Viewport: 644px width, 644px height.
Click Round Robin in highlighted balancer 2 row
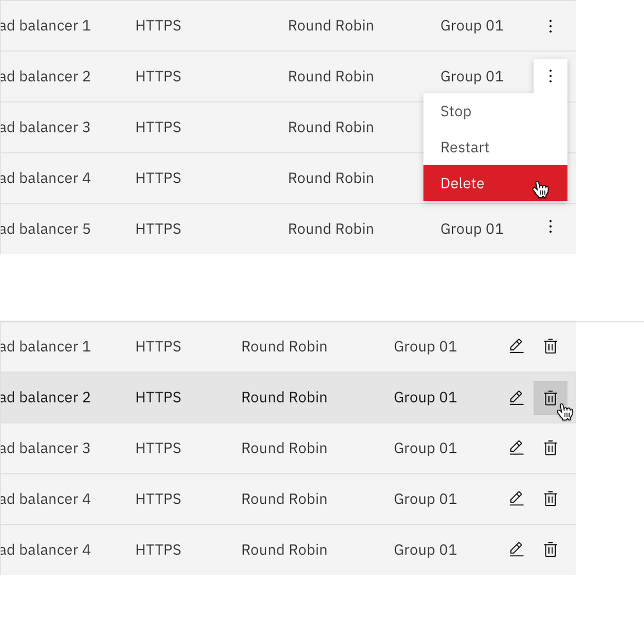284,397
